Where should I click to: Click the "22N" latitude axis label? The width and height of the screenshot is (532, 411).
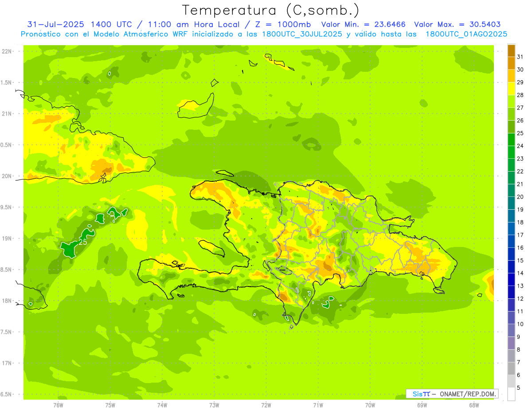(x=7, y=51)
